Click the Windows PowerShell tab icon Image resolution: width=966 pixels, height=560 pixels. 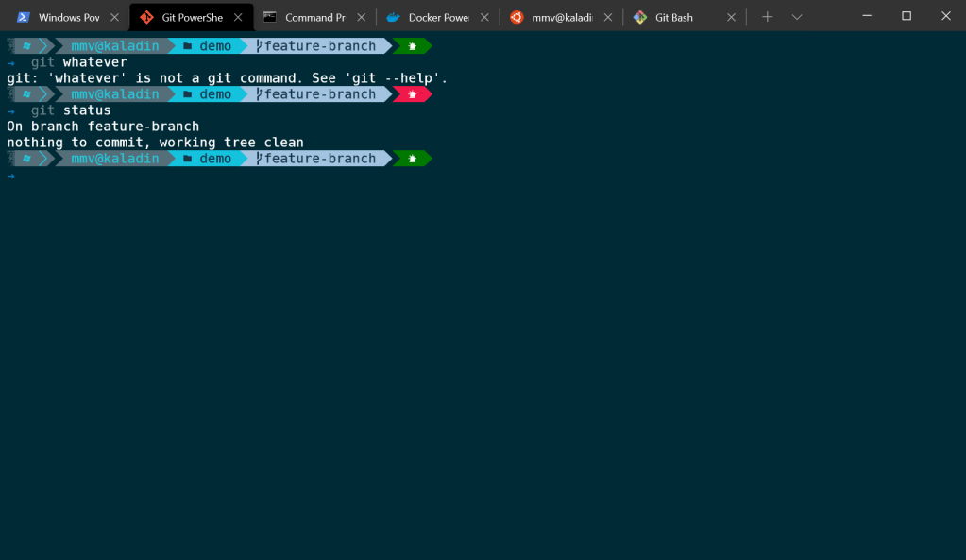(x=23, y=17)
